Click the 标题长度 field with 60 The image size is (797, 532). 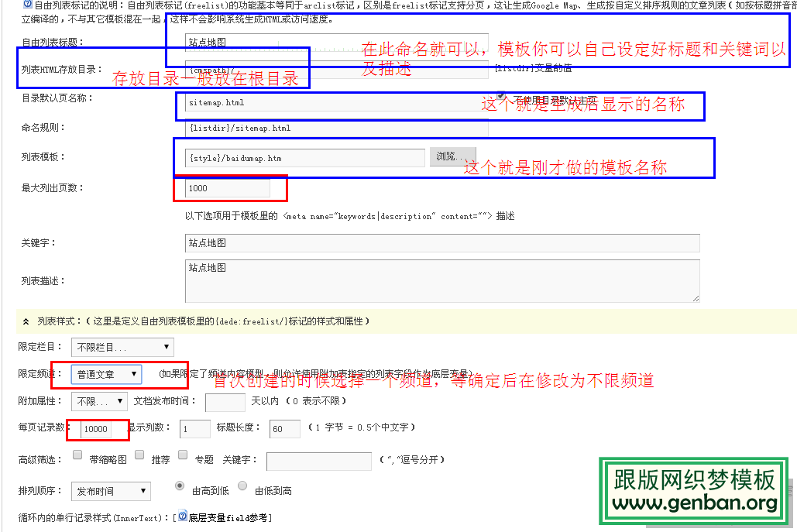pos(285,429)
